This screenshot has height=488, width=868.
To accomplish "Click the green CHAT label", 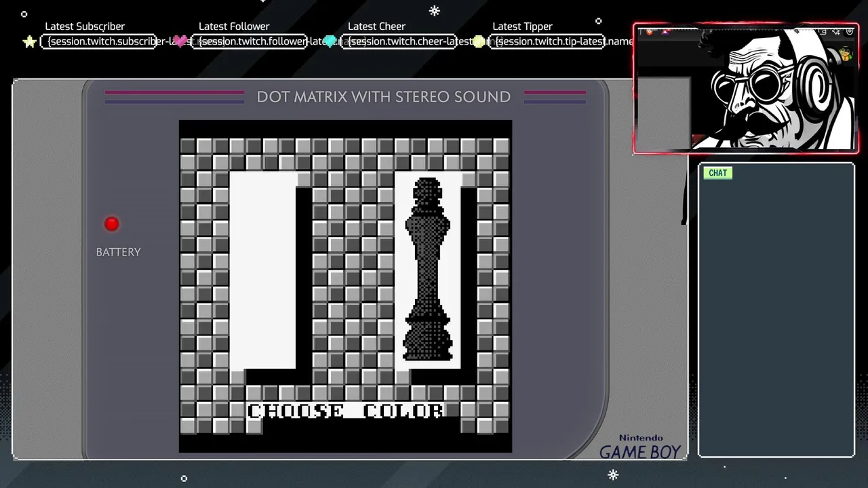I will coord(717,173).
